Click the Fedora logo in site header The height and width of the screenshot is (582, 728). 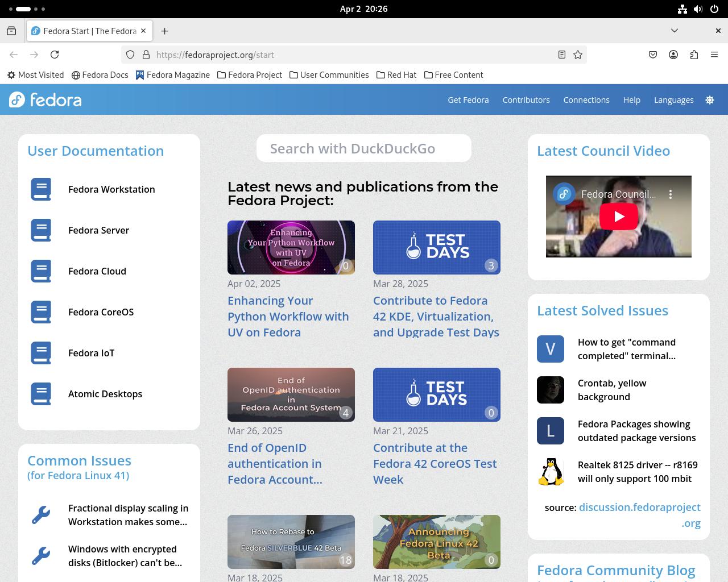(45, 99)
